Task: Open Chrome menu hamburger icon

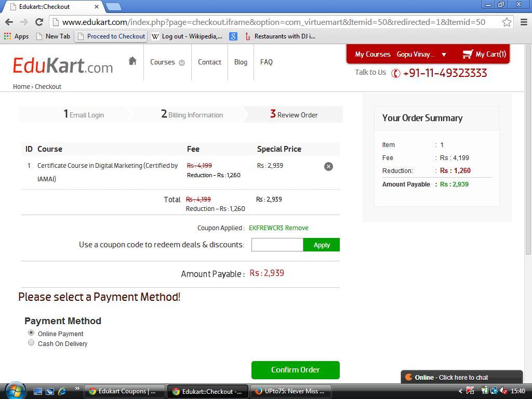Action: tap(523, 22)
